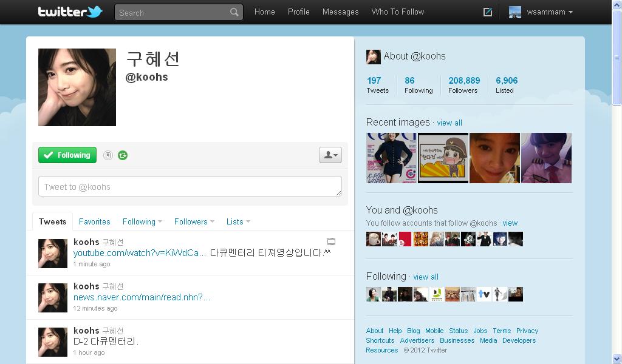Viewport: 622px width, 364px height.
Task: Open Profile in navigation bar
Action: click(x=299, y=12)
